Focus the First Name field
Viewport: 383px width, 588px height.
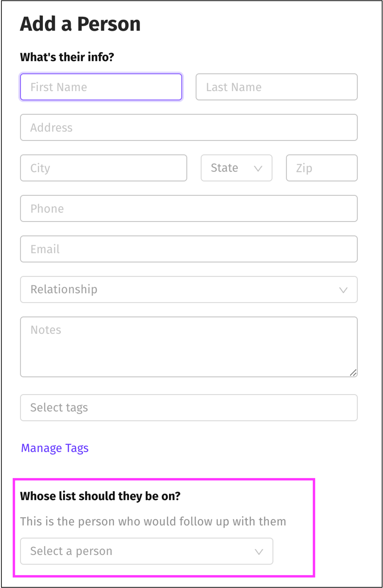pos(101,87)
